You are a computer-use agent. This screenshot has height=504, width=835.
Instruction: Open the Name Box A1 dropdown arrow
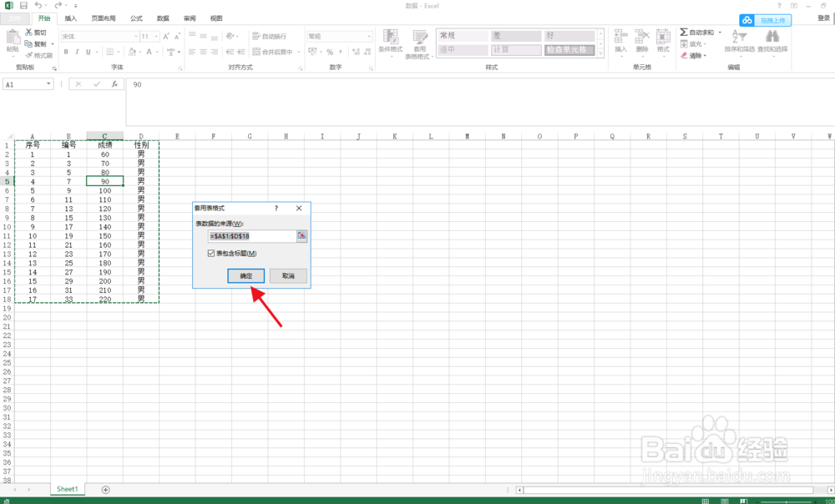click(48, 84)
